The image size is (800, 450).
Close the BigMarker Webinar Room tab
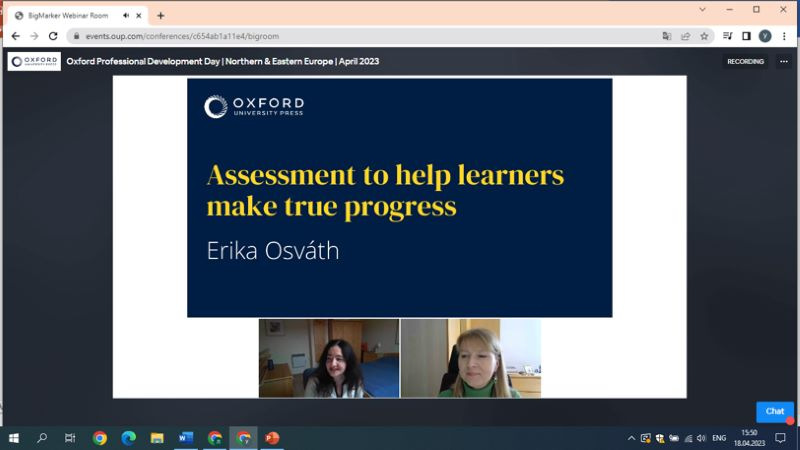(x=139, y=16)
